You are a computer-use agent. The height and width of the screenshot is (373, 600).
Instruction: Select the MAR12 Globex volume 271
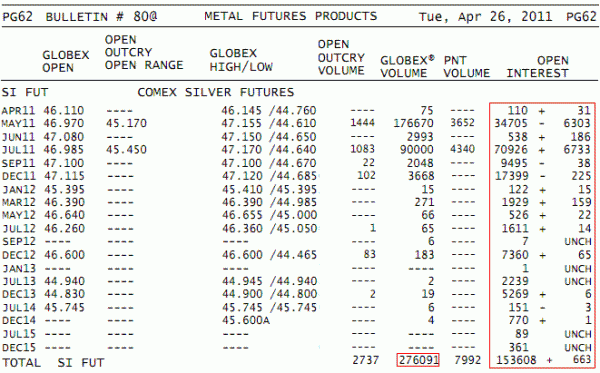[x=424, y=202]
